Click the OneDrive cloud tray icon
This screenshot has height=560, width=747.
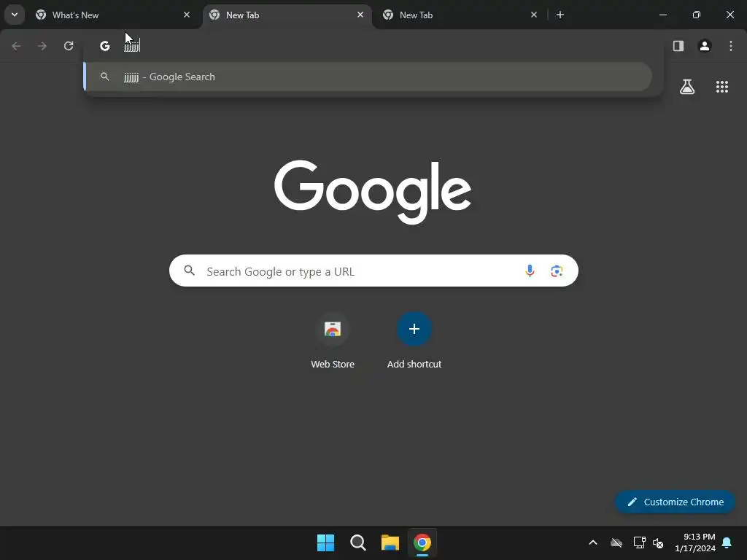616,542
